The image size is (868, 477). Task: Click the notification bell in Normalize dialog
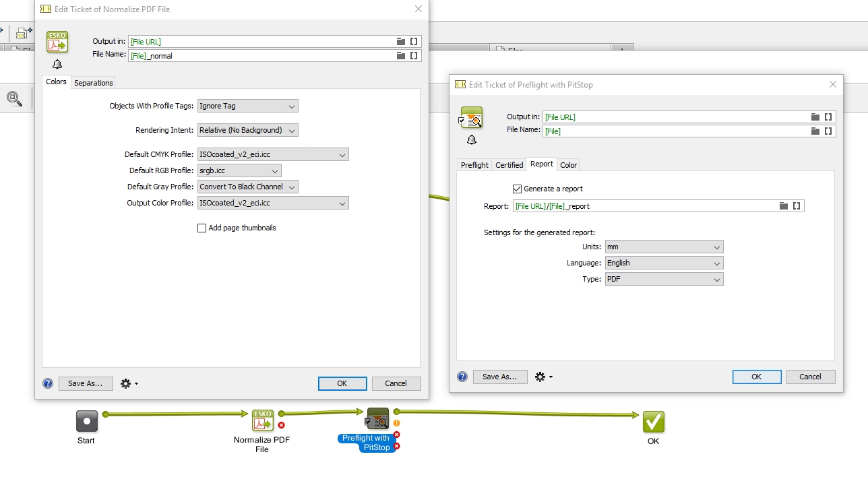pos(57,64)
